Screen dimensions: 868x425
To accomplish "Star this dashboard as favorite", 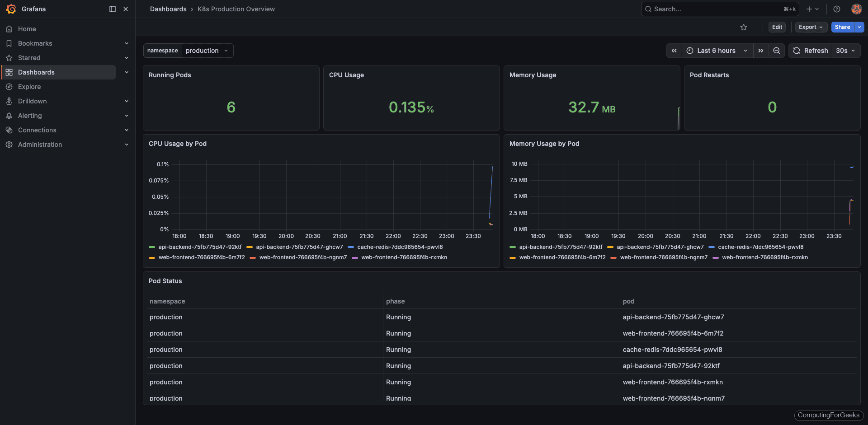I will click(744, 27).
